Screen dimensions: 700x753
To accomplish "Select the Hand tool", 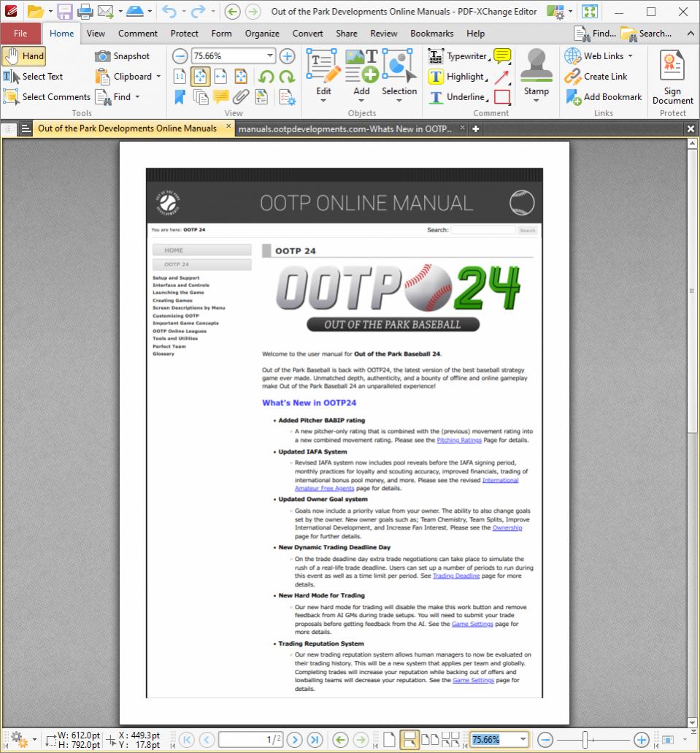I will tap(24, 56).
